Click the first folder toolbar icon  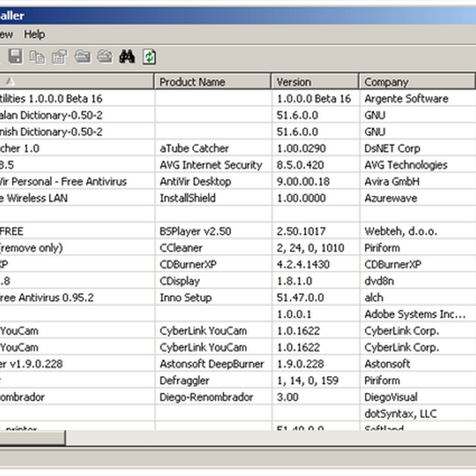click(x=82, y=57)
